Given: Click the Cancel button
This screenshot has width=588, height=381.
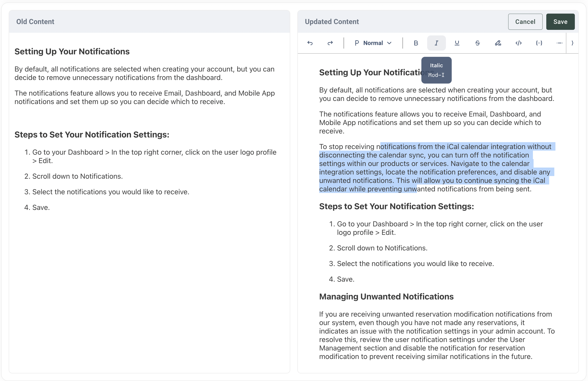Looking at the screenshot, I should pos(525,22).
